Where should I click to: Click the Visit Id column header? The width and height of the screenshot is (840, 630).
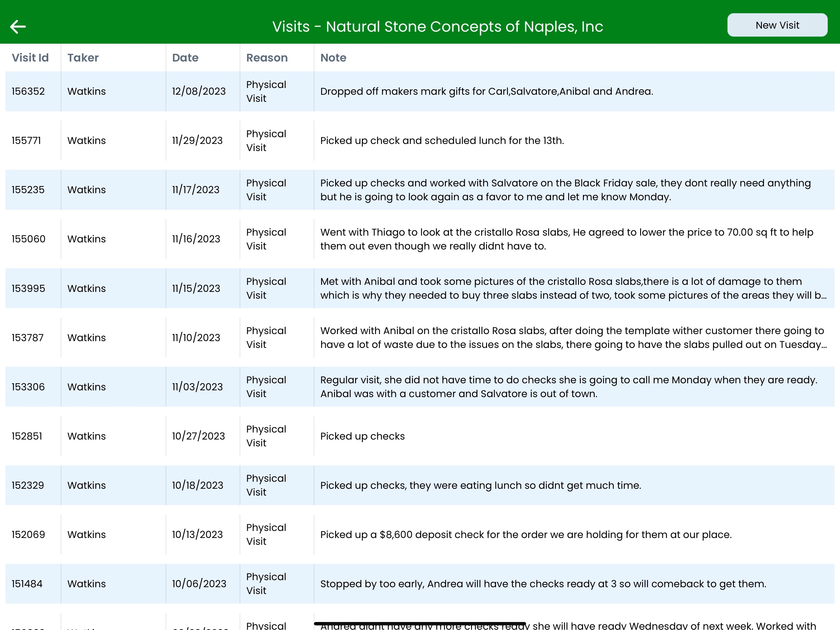(x=30, y=58)
